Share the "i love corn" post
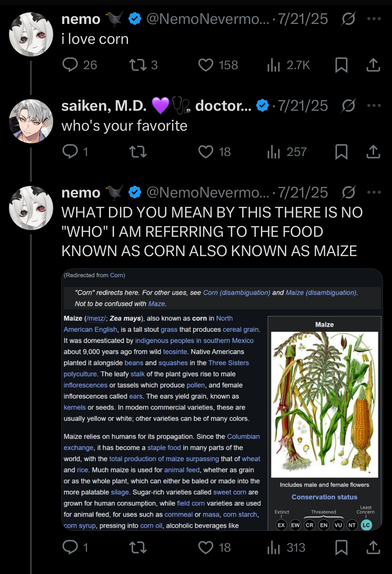Screen dimensions: 392x574 coord(373,65)
